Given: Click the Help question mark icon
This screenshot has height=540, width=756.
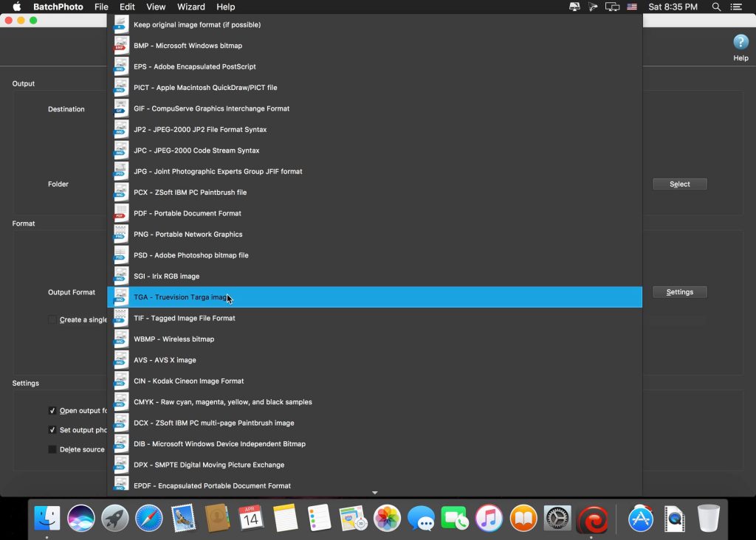Looking at the screenshot, I should tap(740, 43).
